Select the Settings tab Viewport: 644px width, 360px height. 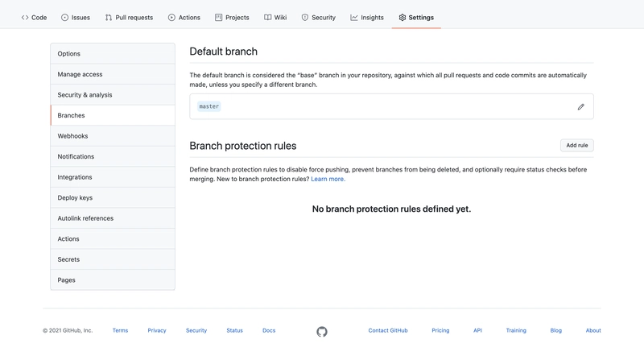pos(416,17)
